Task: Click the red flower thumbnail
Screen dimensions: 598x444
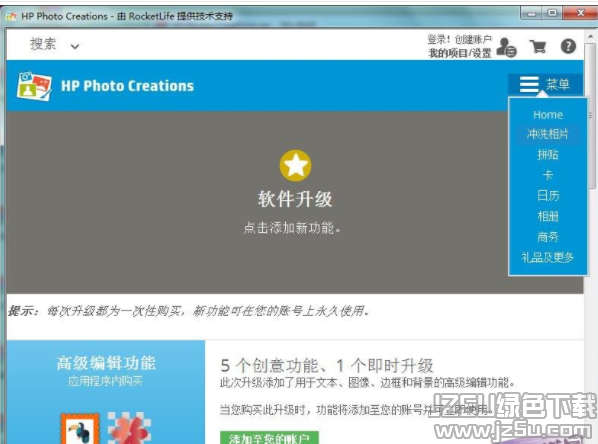Action: coord(129,428)
